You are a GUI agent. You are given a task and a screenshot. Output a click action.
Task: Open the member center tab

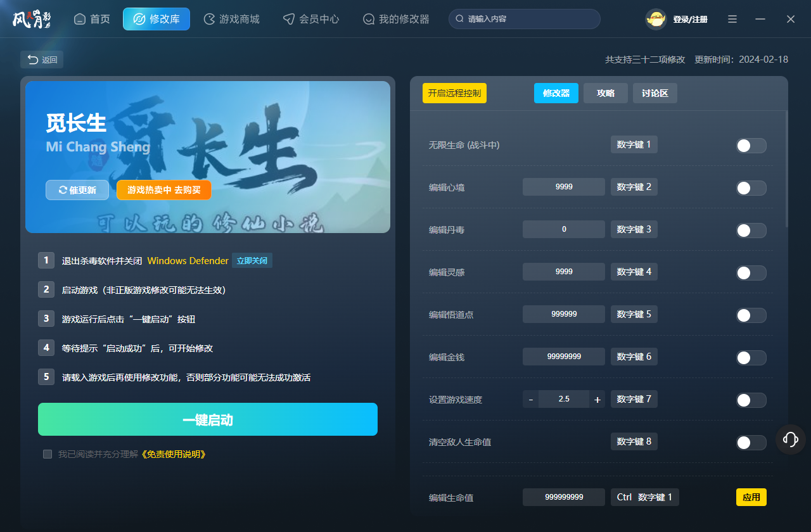pos(311,19)
